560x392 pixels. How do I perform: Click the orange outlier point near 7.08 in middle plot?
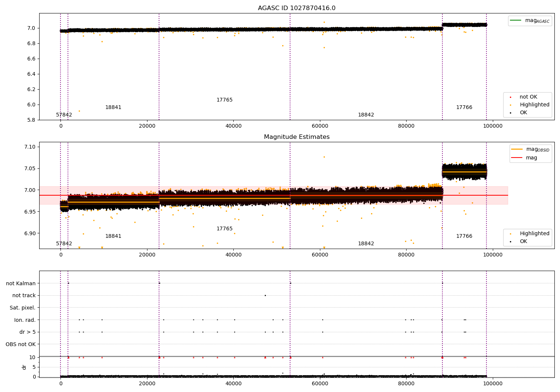coord(324,157)
